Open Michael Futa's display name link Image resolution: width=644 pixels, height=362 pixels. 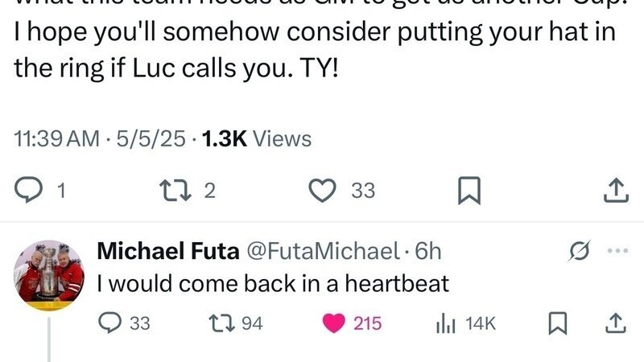[x=167, y=251]
